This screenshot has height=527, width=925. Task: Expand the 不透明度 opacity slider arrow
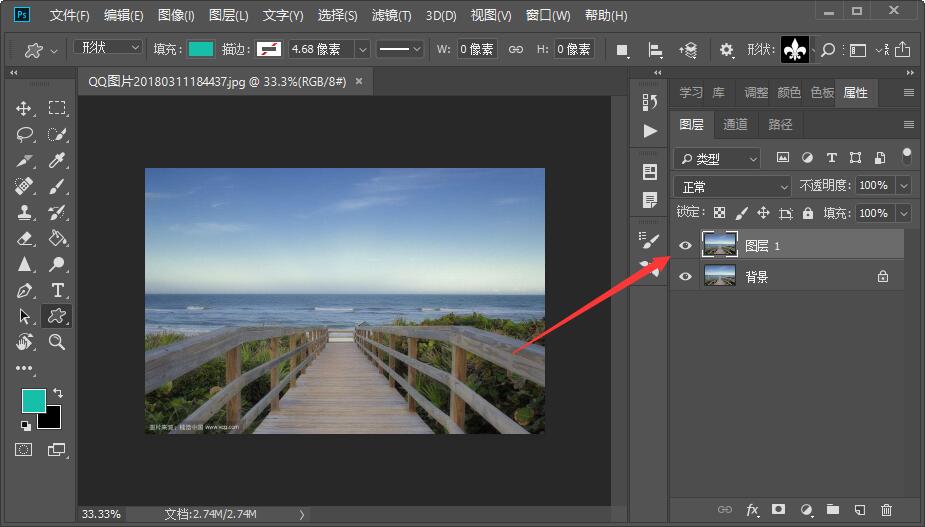pos(904,186)
